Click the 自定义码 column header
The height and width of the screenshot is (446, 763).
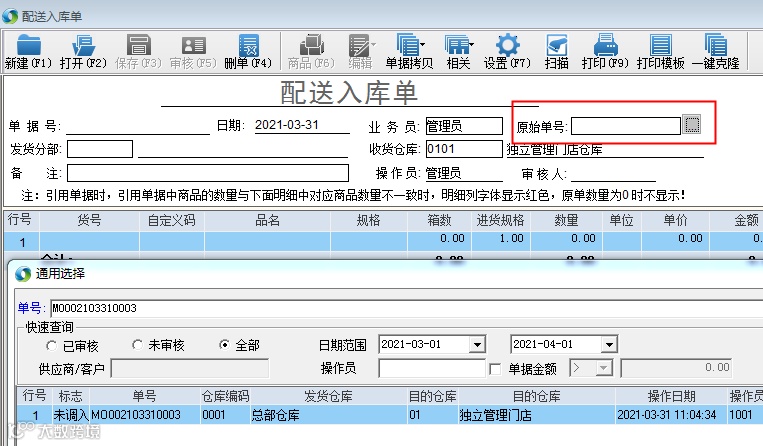coord(172,220)
